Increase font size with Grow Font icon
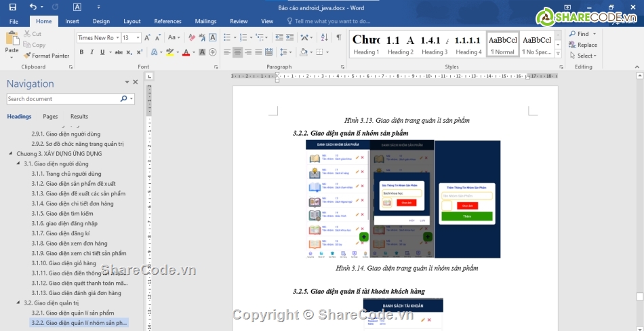 pos(148,38)
